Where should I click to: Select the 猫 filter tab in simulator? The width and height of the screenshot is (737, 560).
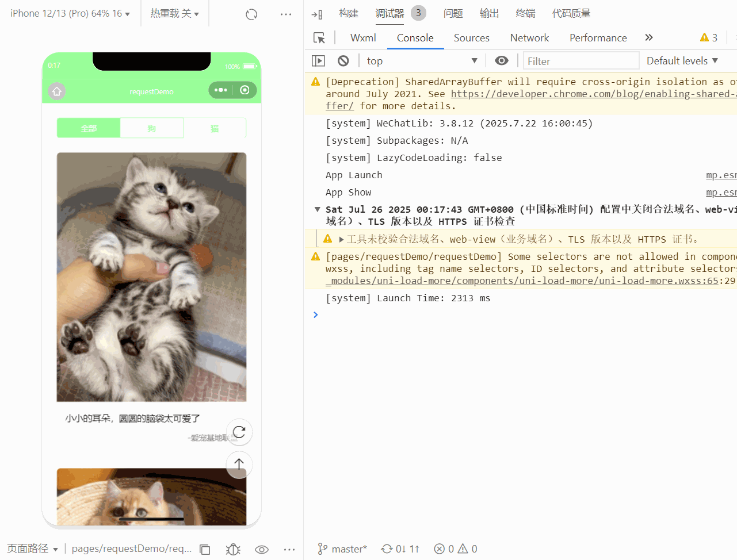(x=215, y=128)
